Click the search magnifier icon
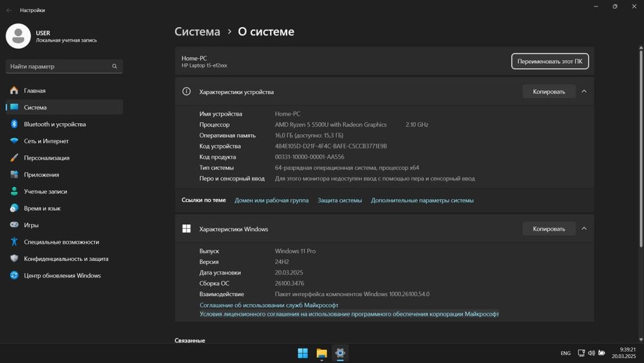The width and height of the screenshot is (644, 363). pyautogui.click(x=115, y=66)
